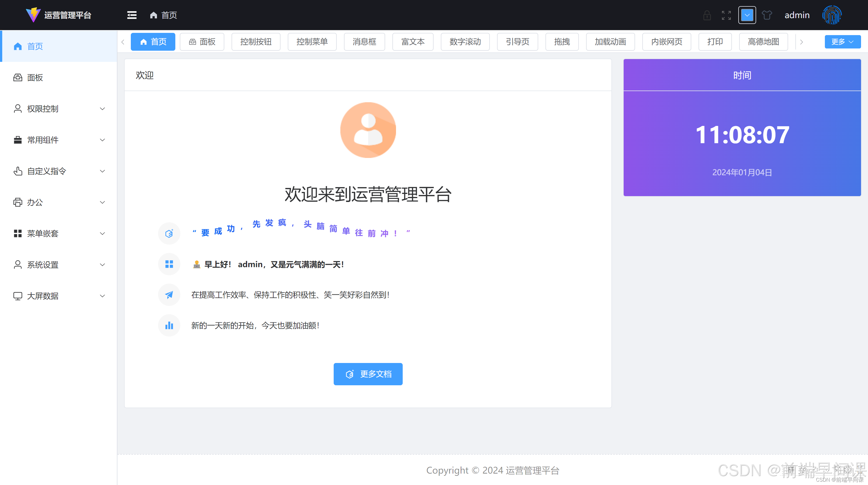Image resolution: width=868 pixels, height=485 pixels.
Task: Click the paper plane icon
Action: (169, 295)
